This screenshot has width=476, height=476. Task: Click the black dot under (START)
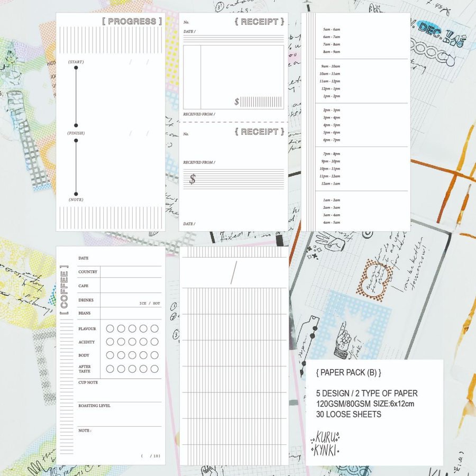tap(76, 68)
